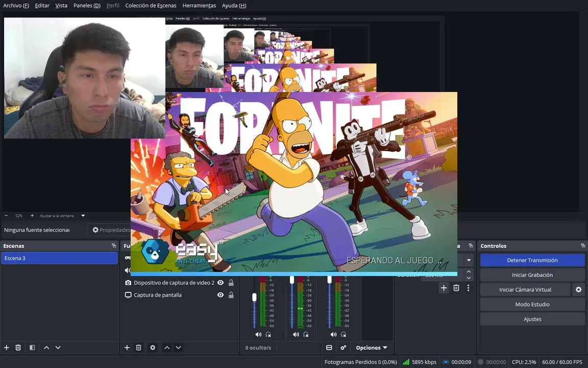Undock the Escenas panel

pyautogui.click(x=114, y=245)
